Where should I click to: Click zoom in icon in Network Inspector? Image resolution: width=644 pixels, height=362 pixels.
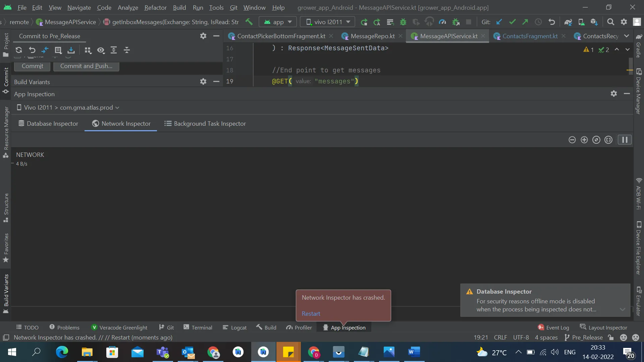tap(584, 140)
